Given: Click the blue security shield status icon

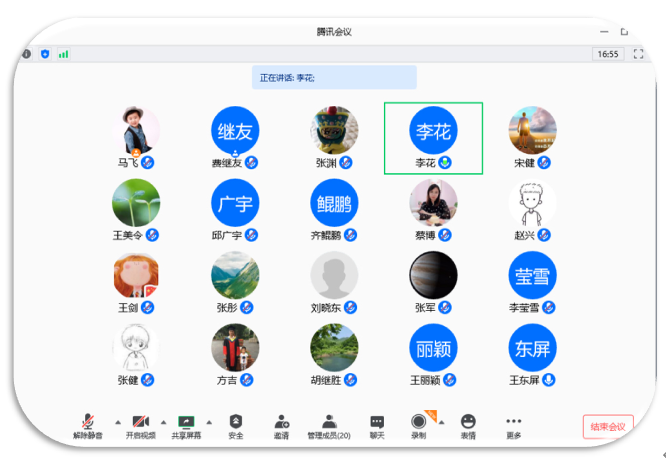Looking at the screenshot, I should pyautogui.click(x=45, y=54).
